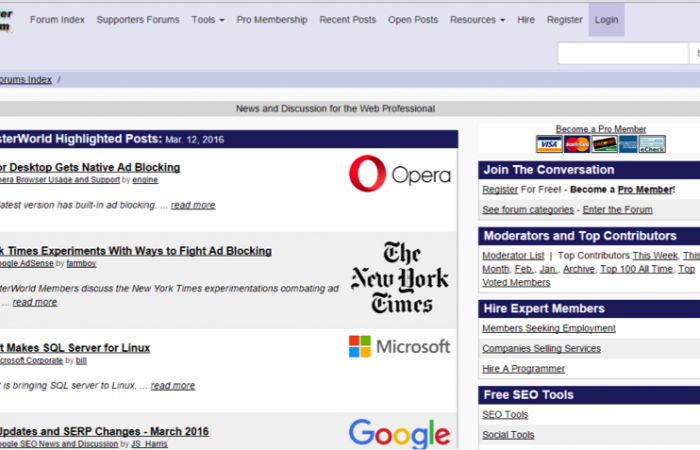Open the Google AdSense forum link

(27, 263)
